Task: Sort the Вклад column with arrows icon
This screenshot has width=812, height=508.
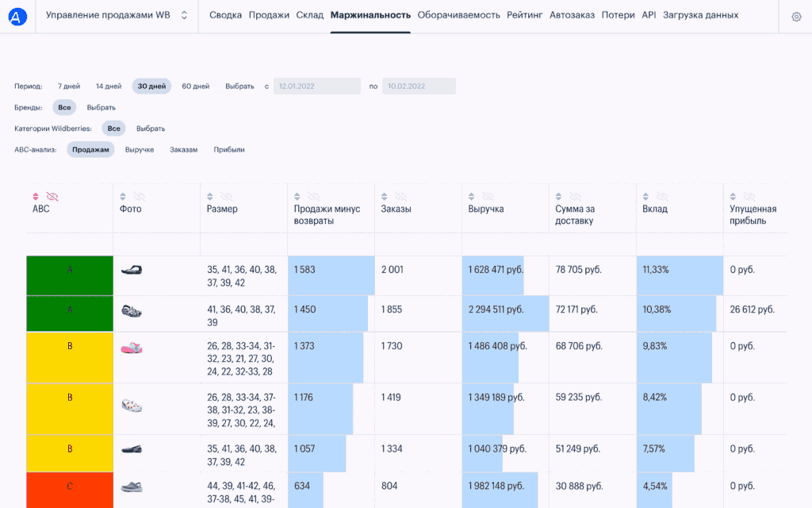Action: coord(646,196)
